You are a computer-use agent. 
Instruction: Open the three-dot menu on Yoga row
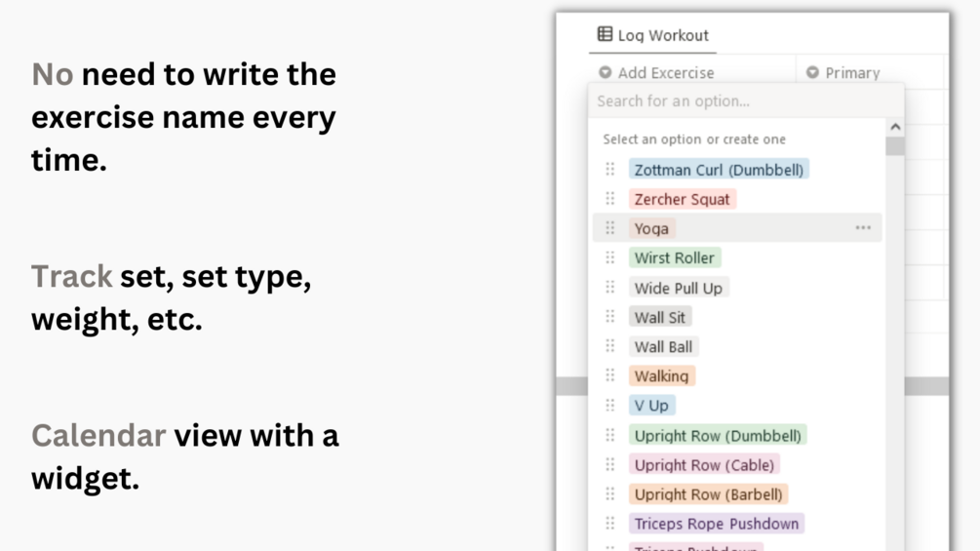(863, 228)
